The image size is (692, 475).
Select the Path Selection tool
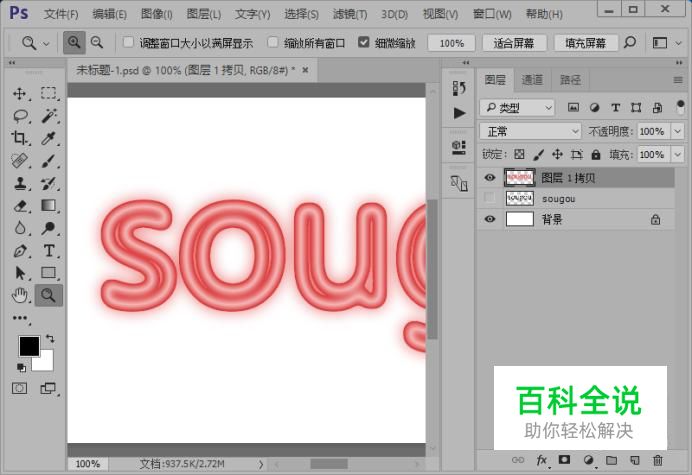tap(20, 273)
